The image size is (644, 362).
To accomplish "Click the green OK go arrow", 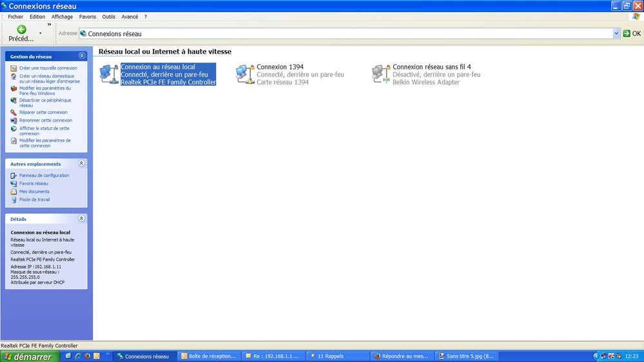I will pos(627,33).
